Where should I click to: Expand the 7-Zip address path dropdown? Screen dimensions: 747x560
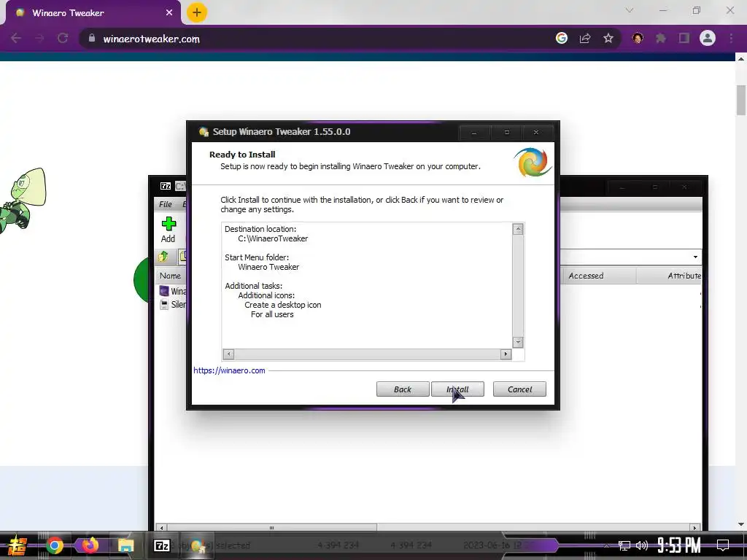click(695, 257)
